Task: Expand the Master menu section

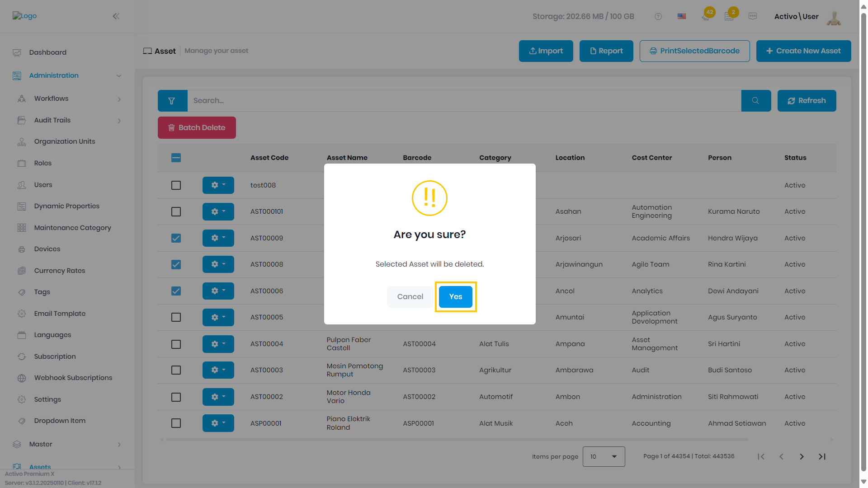Action: coord(68,444)
